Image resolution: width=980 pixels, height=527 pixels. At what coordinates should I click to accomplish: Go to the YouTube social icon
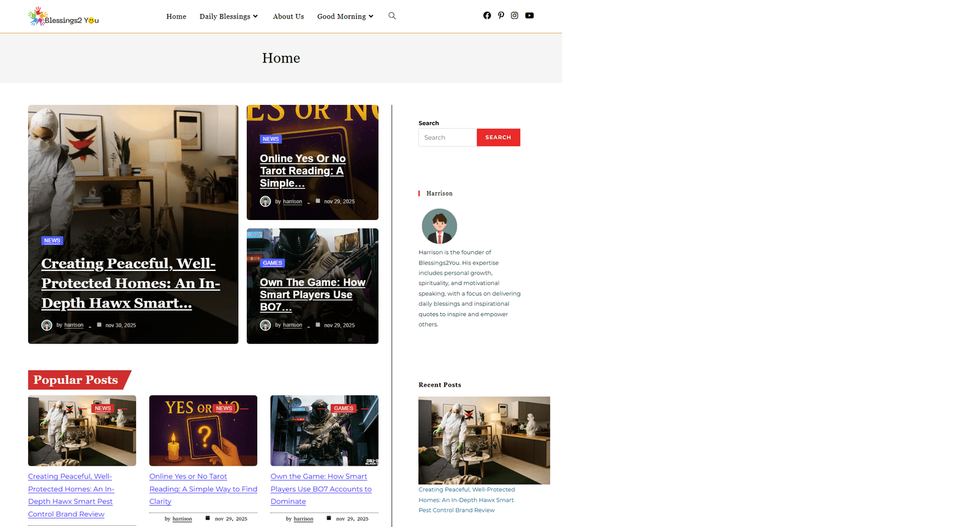pos(529,16)
